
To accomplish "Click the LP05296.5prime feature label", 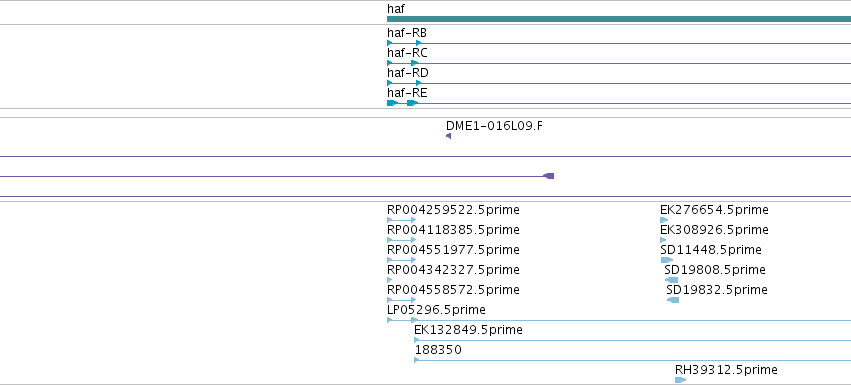I will click(x=436, y=310).
